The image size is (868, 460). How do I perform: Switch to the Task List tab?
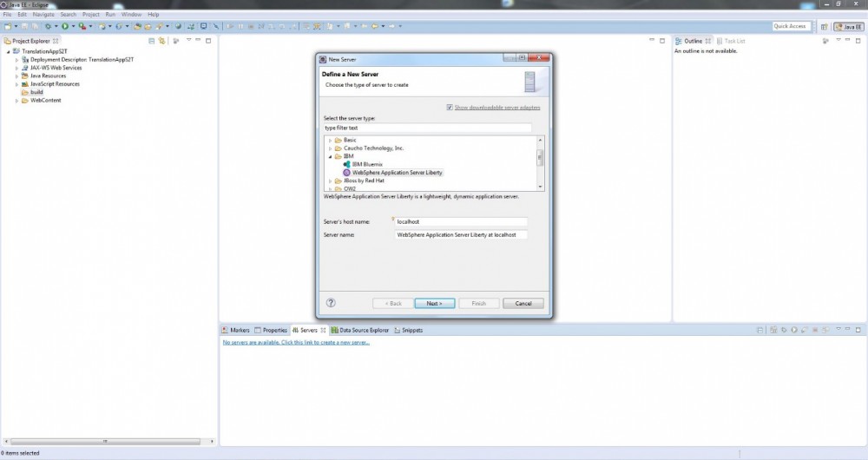tap(731, 41)
